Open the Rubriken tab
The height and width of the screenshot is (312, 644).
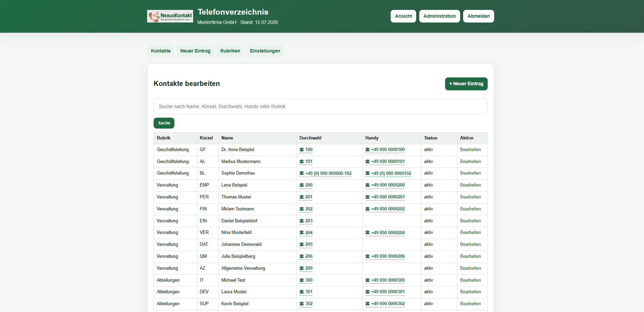[230, 51]
